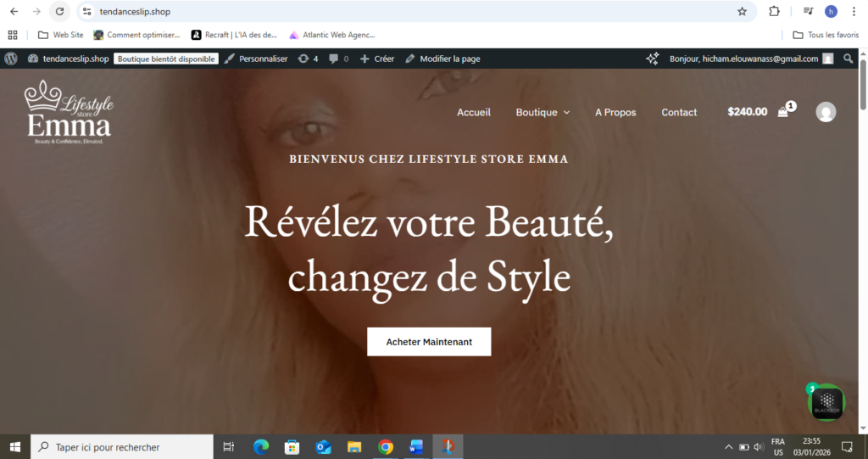Open the Chrome three-dot menu
This screenshot has height=459, width=868.
point(854,12)
